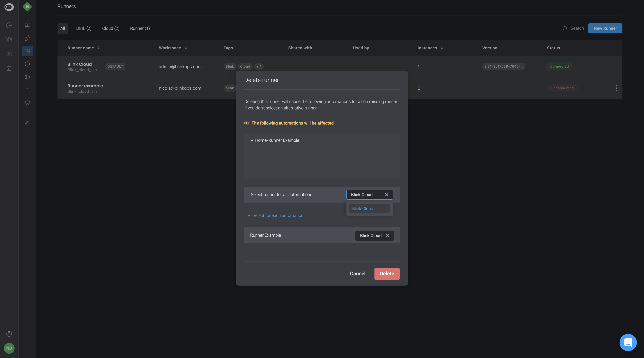Remove Blink Cloud from Runner Example row
The height and width of the screenshot is (358, 644).
388,235
